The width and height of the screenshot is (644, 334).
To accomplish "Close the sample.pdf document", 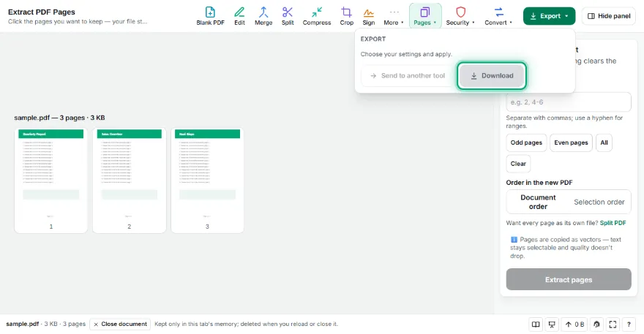I will (x=120, y=324).
